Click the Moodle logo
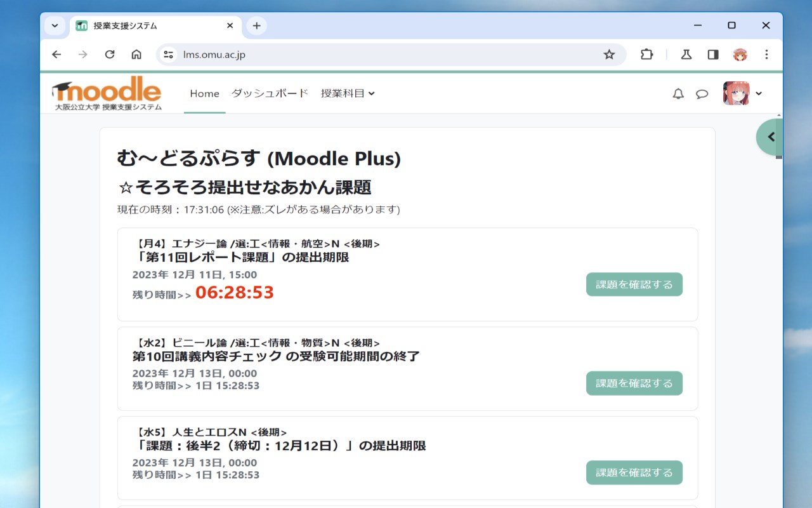The height and width of the screenshot is (508, 812). pyautogui.click(x=107, y=93)
